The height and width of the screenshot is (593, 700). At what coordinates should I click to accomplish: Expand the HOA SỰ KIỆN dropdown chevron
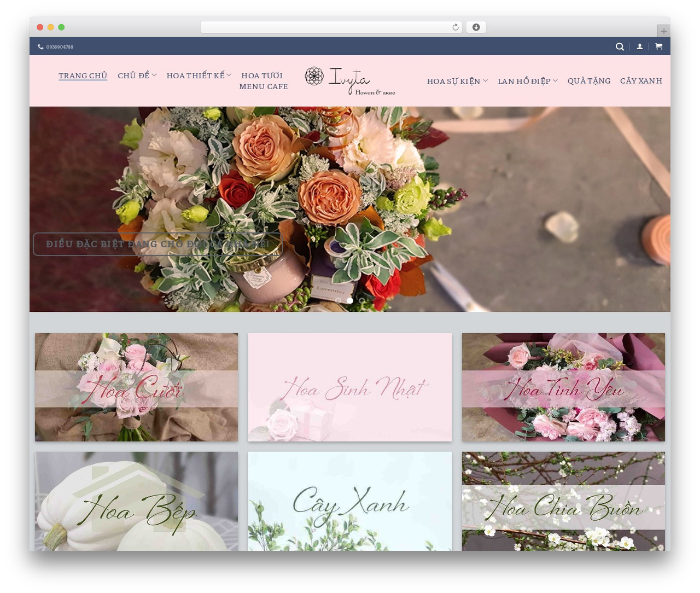[x=485, y=80]
